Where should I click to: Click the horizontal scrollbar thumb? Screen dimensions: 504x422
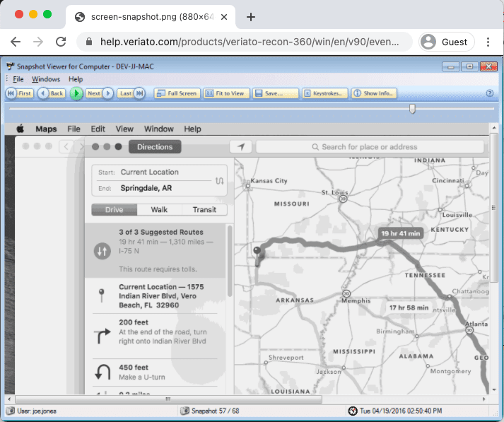(168, 399)
